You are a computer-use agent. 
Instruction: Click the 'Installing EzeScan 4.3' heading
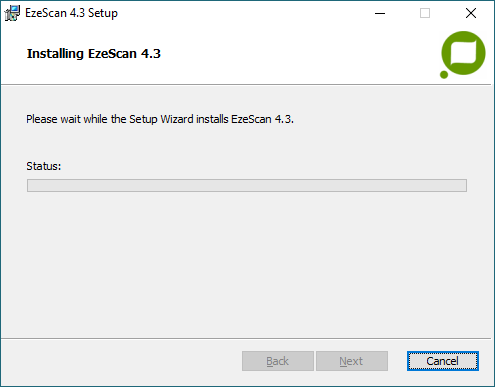click(94, 53)
